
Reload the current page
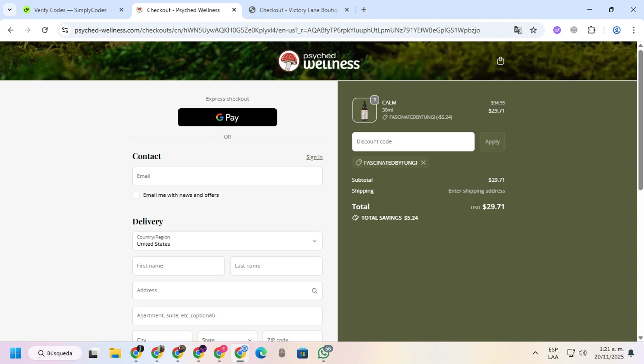coord(45,30)
